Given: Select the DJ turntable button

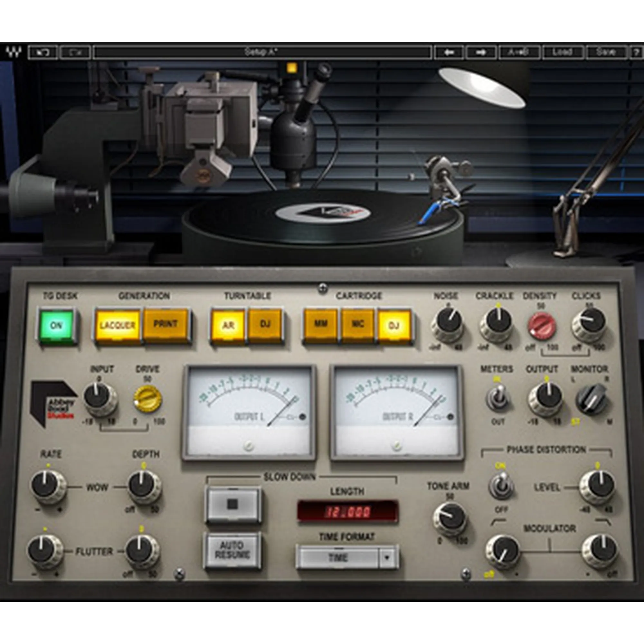Looking at the screenshot, I should pyautogui.click(x=265, y=324).
